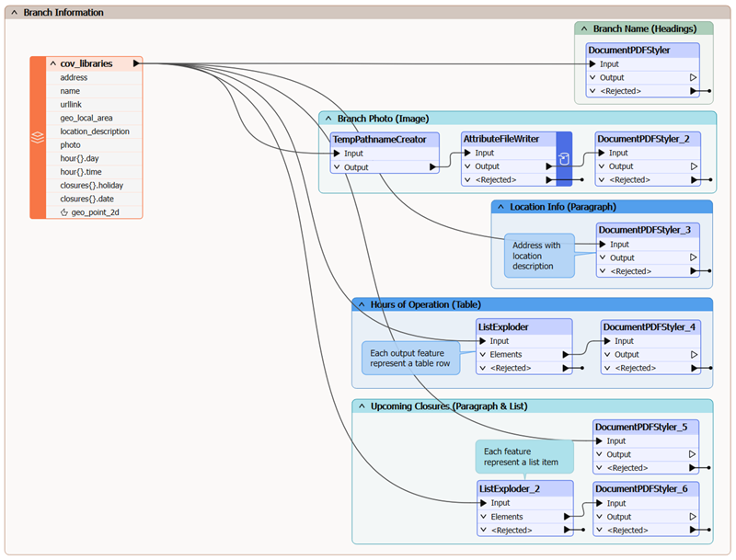The width and height of the screenshot is (736, 560).
Task: Collapse the cov_libraries feature type
Action: click(x=53, y=63)
